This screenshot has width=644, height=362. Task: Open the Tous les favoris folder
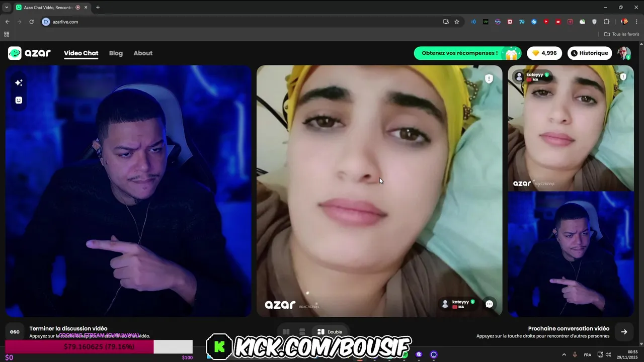pyautogui.click(x=621, y=34)
